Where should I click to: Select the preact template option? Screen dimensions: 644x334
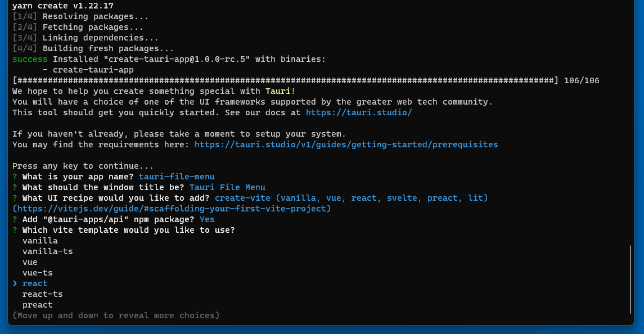pos(38,305)
